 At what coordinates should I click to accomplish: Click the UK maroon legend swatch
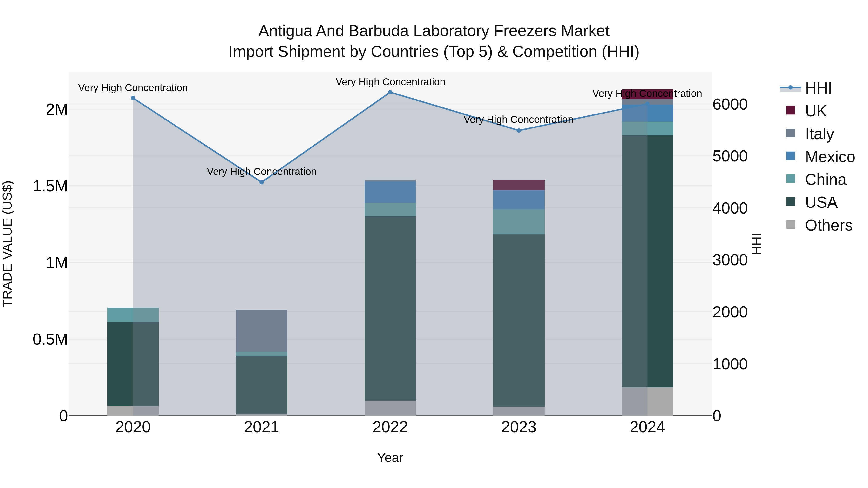pyautogui.click(x=790, y=110)
